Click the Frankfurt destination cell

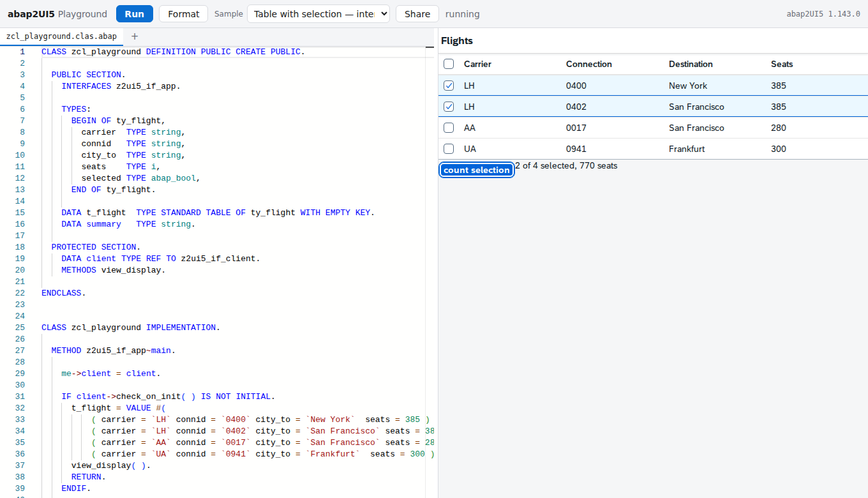point(687,149)
